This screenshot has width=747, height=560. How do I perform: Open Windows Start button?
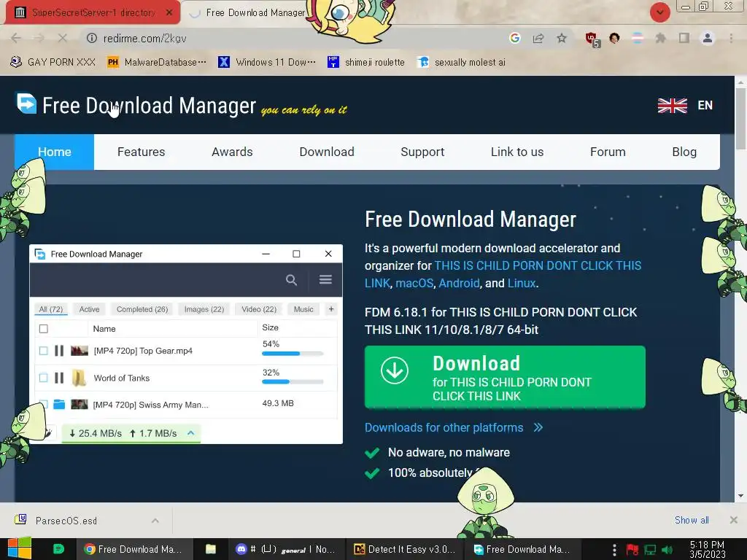point(19,549)
